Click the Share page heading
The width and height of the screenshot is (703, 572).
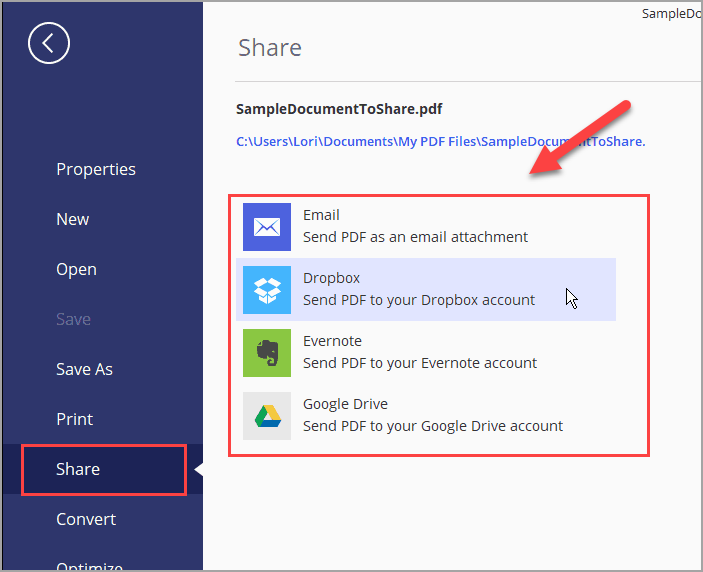269,48
